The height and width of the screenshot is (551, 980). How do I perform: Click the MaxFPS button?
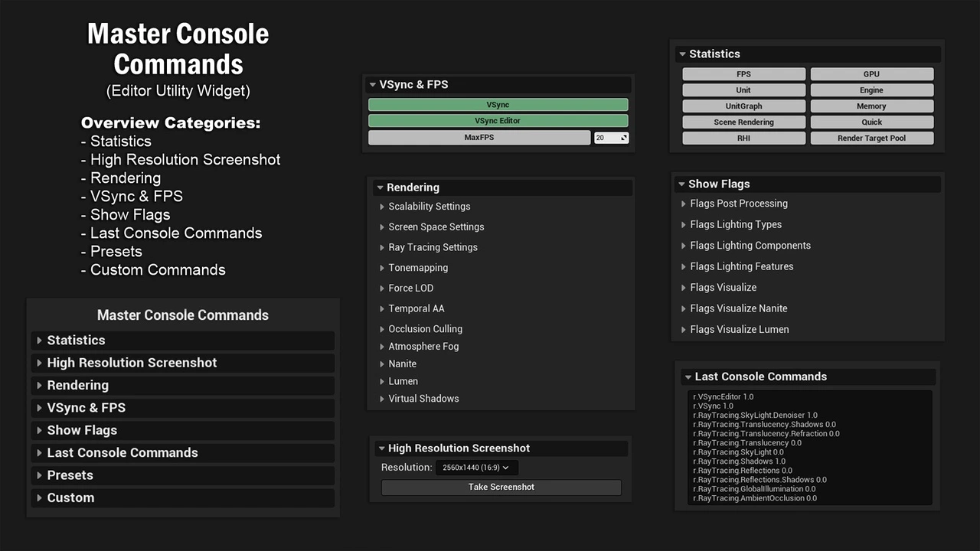479,138
